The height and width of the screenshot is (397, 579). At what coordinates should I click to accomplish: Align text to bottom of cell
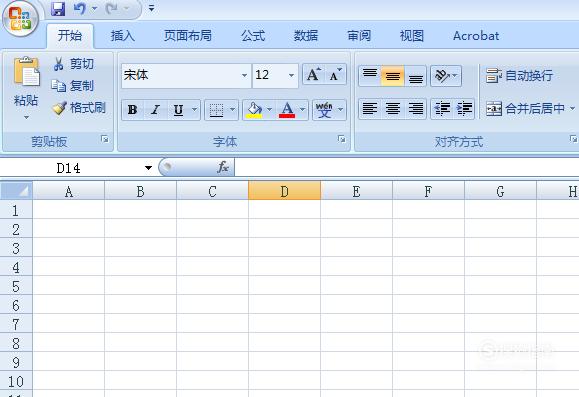(415, 76)
